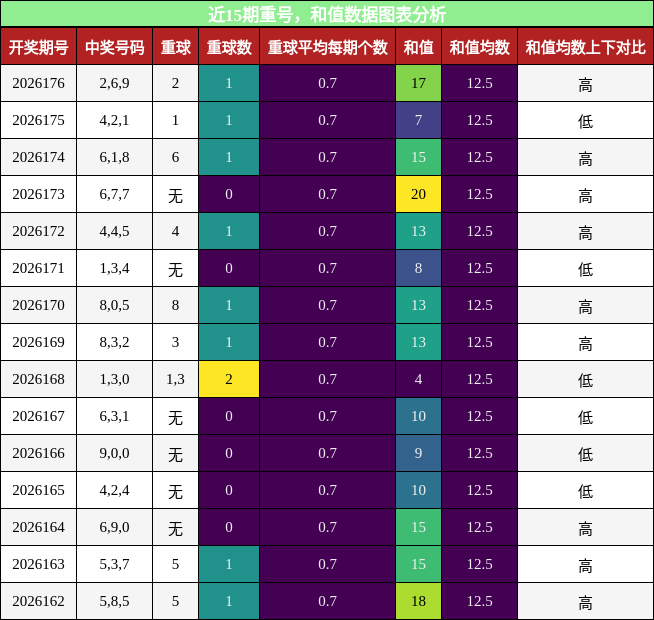
Task: Click the title 近15期重号，和值数据图表分析
Action: point(327,14)
